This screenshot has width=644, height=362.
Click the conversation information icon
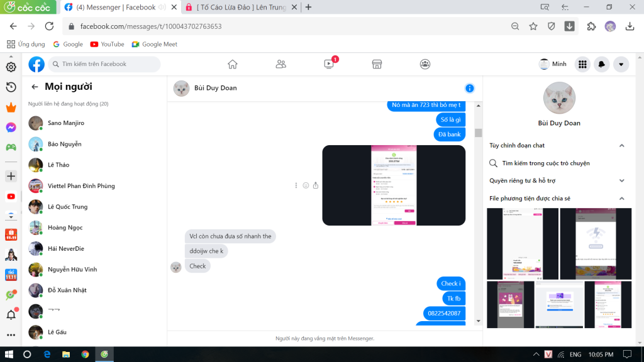coord(469,88)
